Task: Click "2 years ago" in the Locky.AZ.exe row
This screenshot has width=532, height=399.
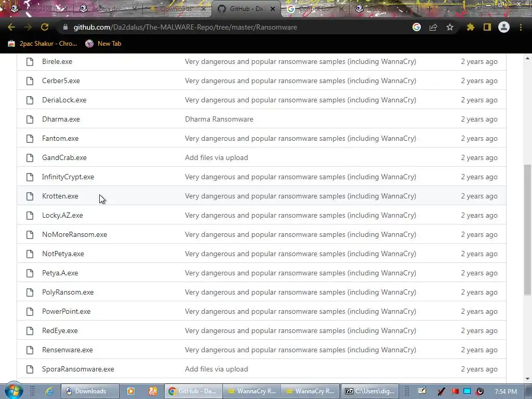Action: (479, 216)
